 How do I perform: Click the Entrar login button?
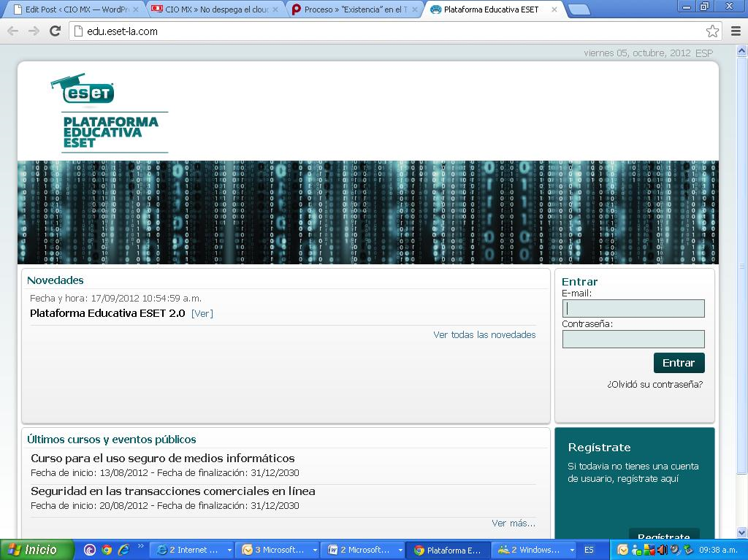pyautogui.click(x=679, y=363)
